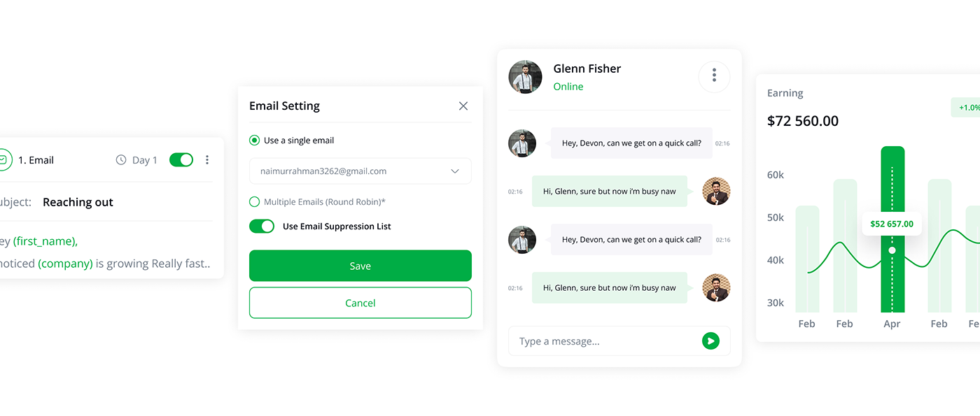Image resolution: width=980 pixels, height=416 pixels.
Task: Click the green send message arrow icon
Action: [x=710, y=341]
